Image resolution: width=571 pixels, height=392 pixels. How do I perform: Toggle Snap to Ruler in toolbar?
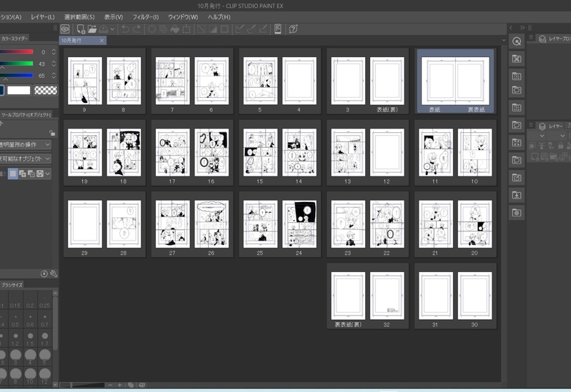(239, 29)
